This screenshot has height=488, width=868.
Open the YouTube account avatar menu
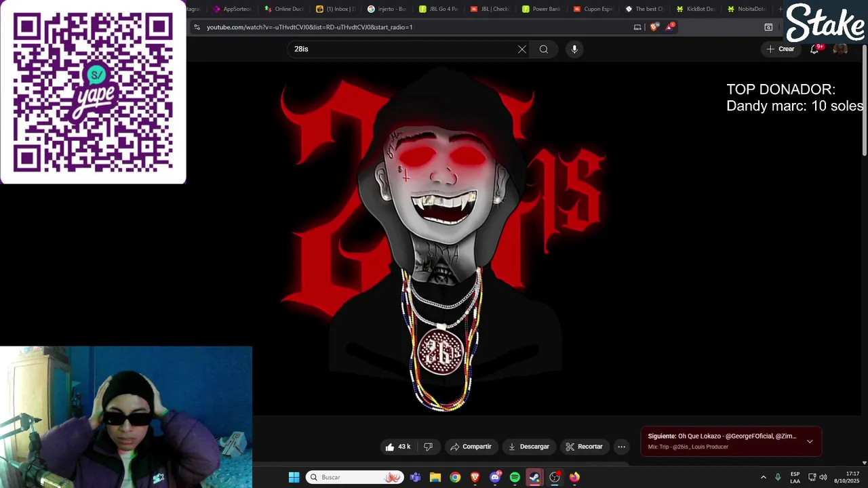[x=840, y=49]
